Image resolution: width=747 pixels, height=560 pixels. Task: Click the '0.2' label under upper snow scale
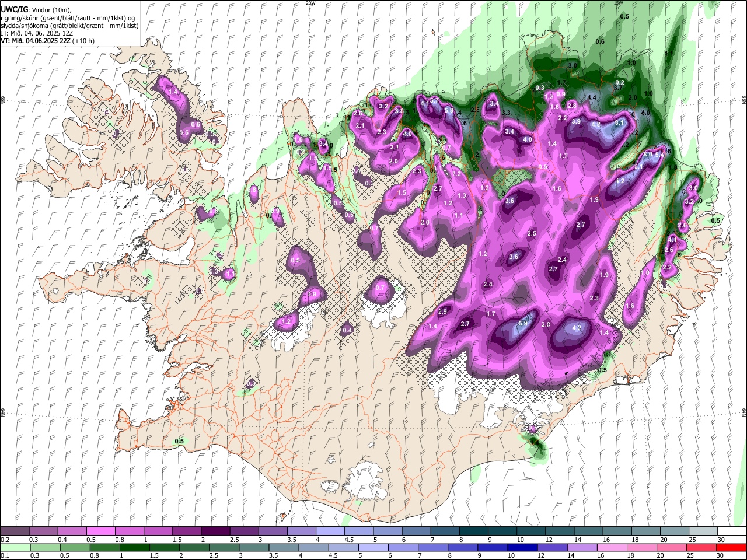coord(4,540)
